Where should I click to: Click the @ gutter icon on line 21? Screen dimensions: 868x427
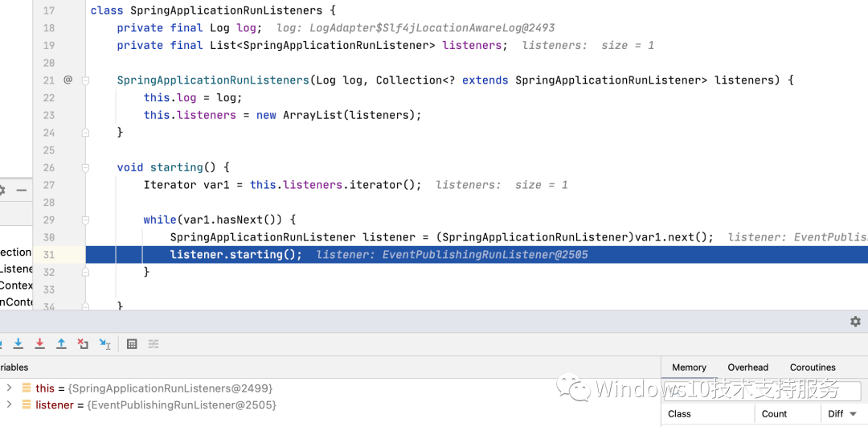[x=68, y=80]
